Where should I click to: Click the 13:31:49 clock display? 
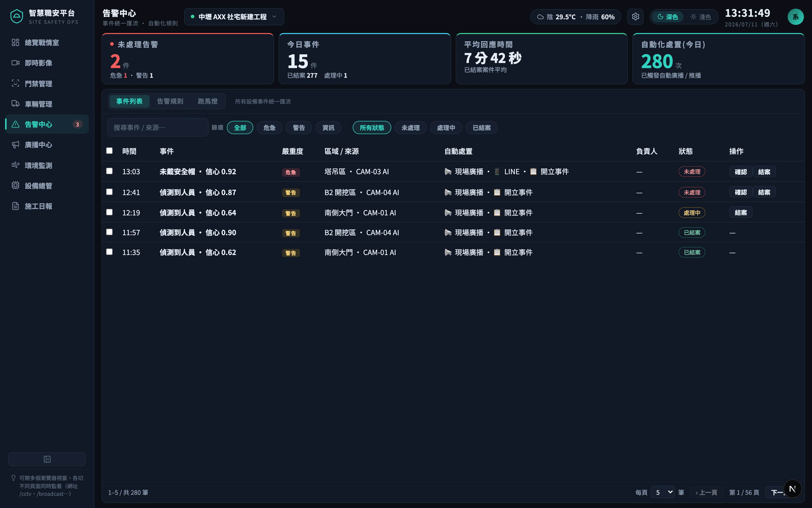747,13
